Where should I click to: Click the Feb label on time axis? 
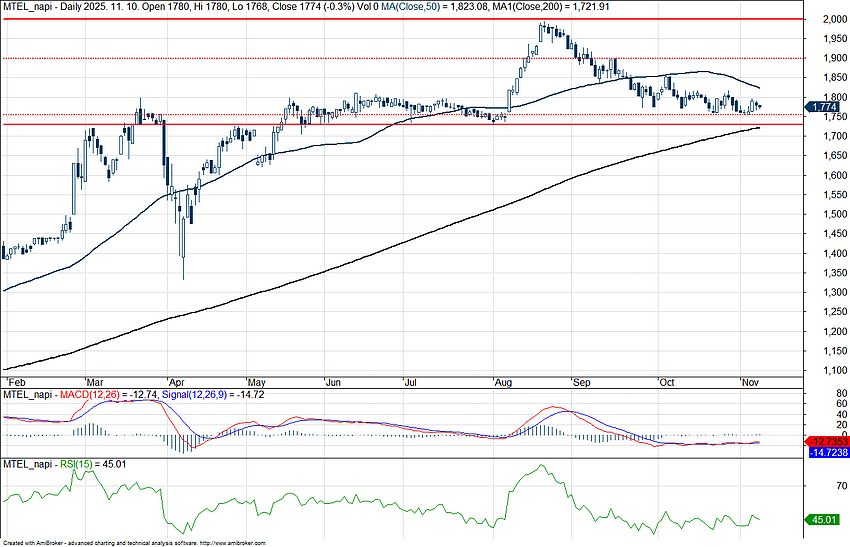tap(14, 382)
